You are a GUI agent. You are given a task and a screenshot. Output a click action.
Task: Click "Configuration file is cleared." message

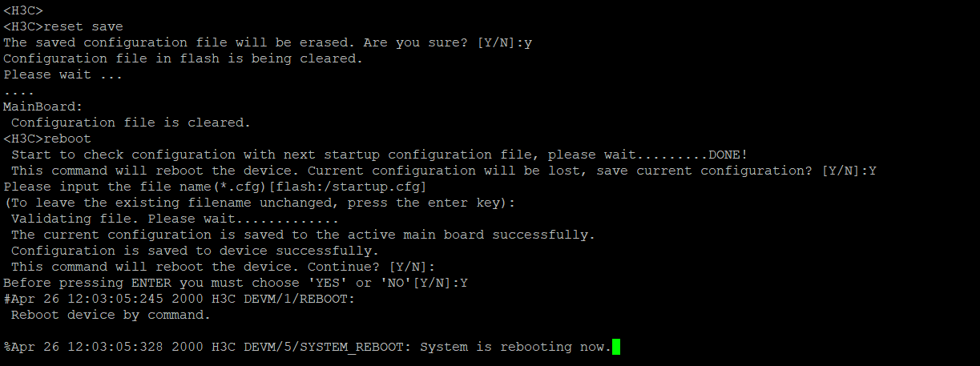pos(131,123)
